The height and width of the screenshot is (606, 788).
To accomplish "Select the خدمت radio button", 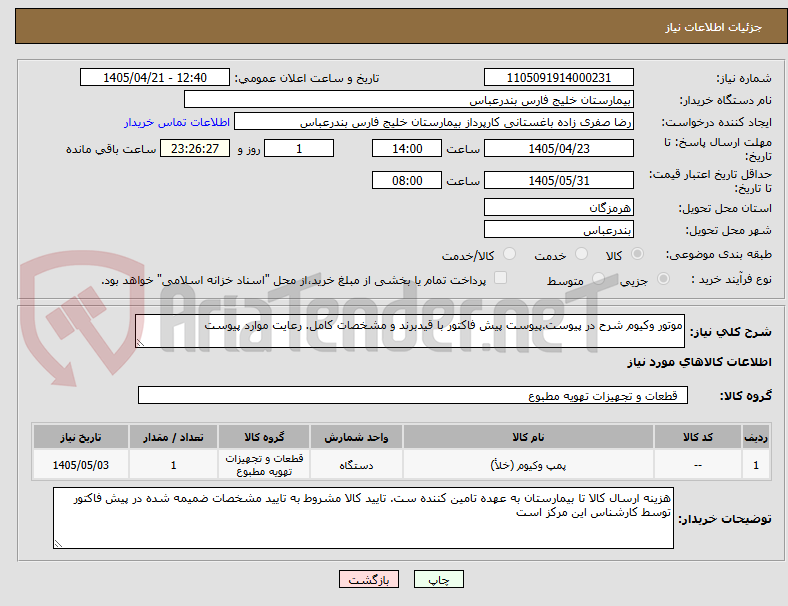I will tap(581, 254).
